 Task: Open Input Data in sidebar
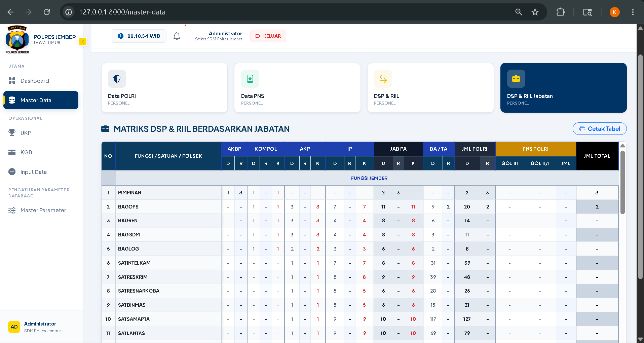coord(41,172)
